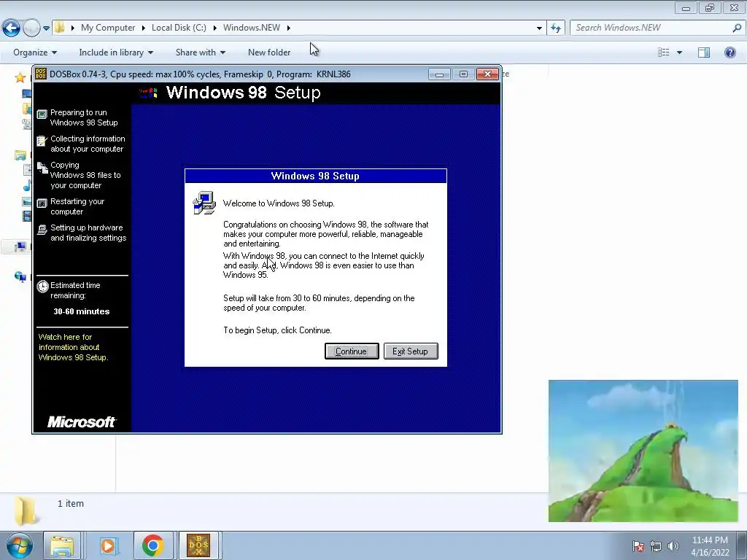Screen dimensions: 747x560
Task: Click the Windows flag logo in Setup header
Action: point(148,93)
